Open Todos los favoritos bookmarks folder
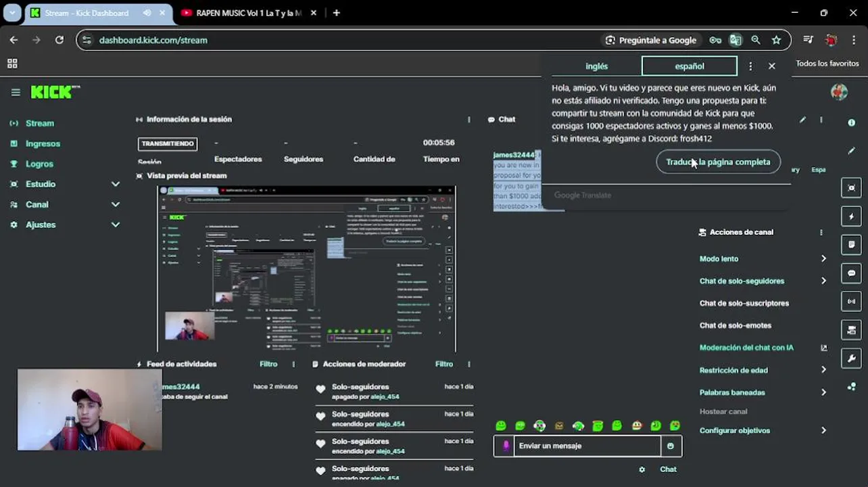 [827, 64]
